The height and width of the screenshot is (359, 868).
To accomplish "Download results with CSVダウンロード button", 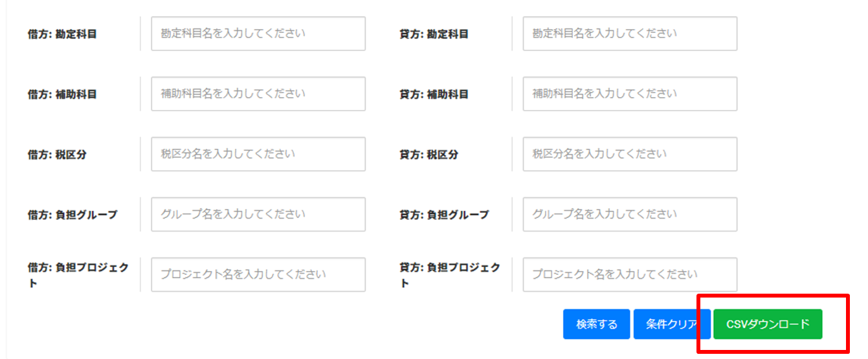I will (768, 324).
